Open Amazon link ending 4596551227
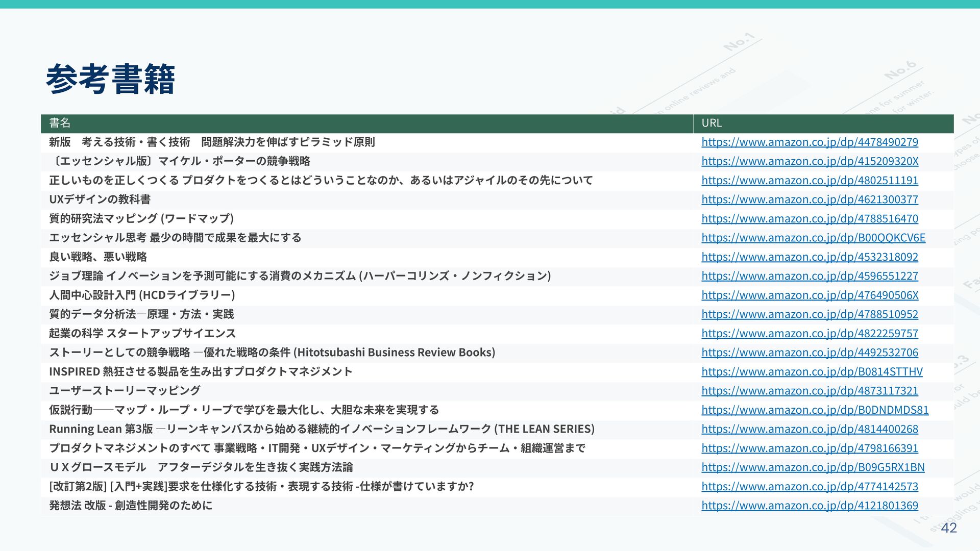The image size is (980, 551). click(x=810, y=276)
